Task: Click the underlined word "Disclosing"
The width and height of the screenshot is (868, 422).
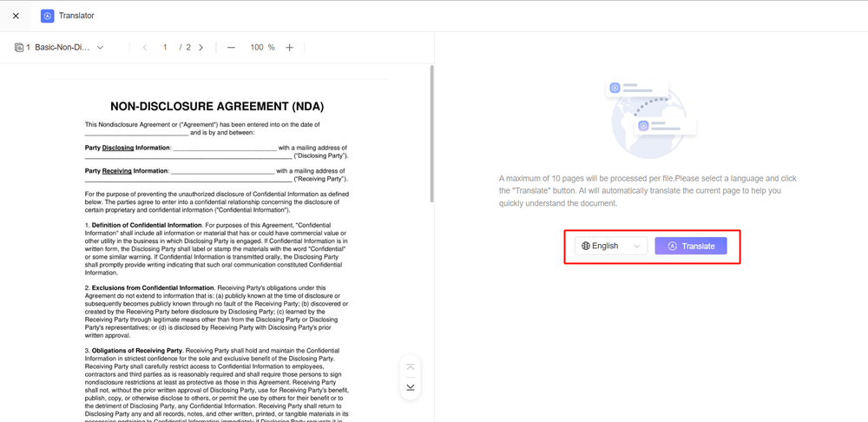Action: [x=118, y=148]
